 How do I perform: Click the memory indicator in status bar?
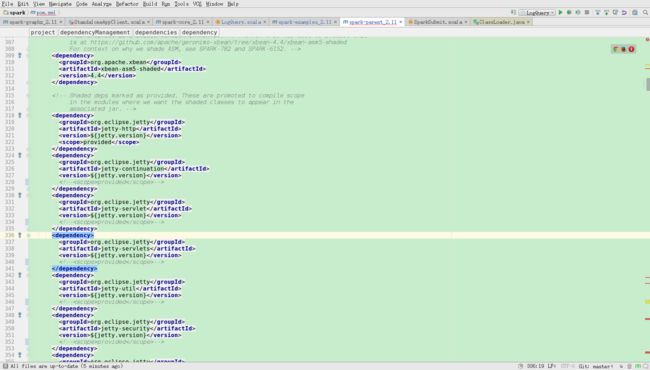coord(638,366)
